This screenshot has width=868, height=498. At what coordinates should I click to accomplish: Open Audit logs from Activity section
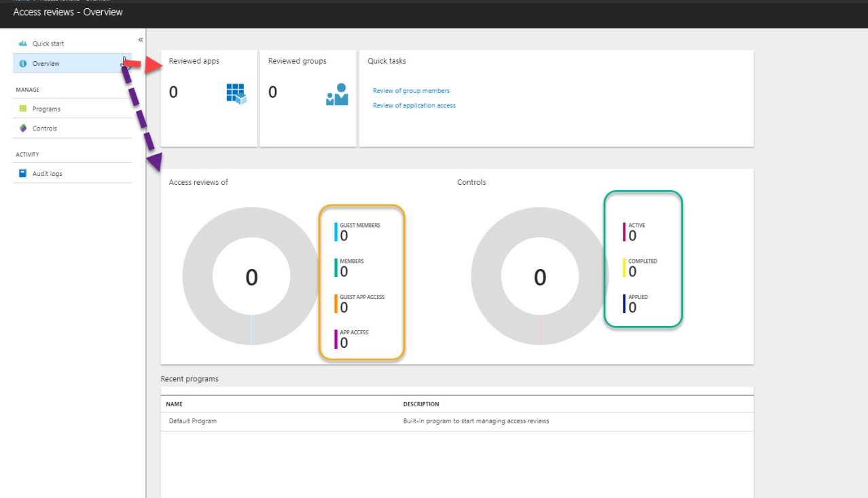[x=47, y=174]
